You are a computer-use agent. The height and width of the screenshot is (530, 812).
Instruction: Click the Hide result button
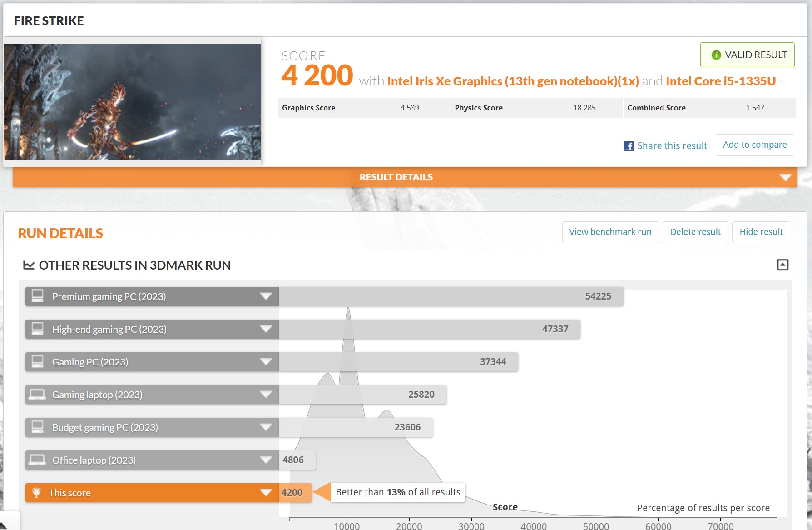pyautogui.click(x=761, y=232)
